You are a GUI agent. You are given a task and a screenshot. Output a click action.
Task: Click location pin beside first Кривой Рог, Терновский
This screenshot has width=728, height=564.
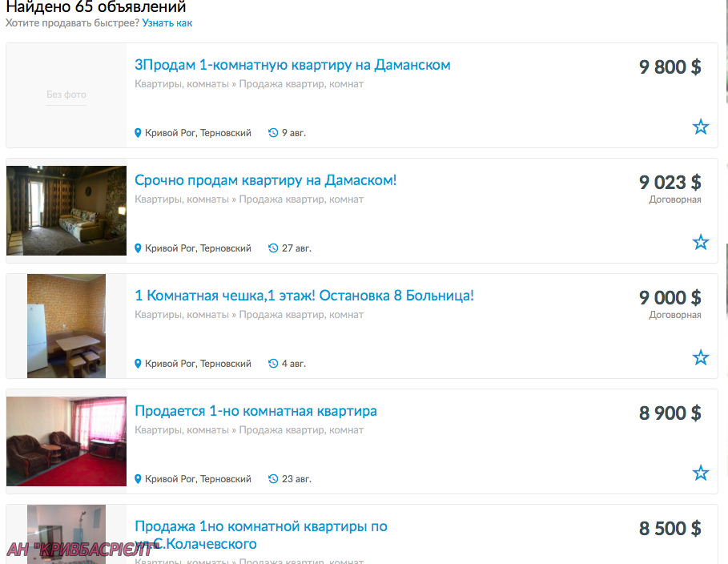(x=138, y=133)
